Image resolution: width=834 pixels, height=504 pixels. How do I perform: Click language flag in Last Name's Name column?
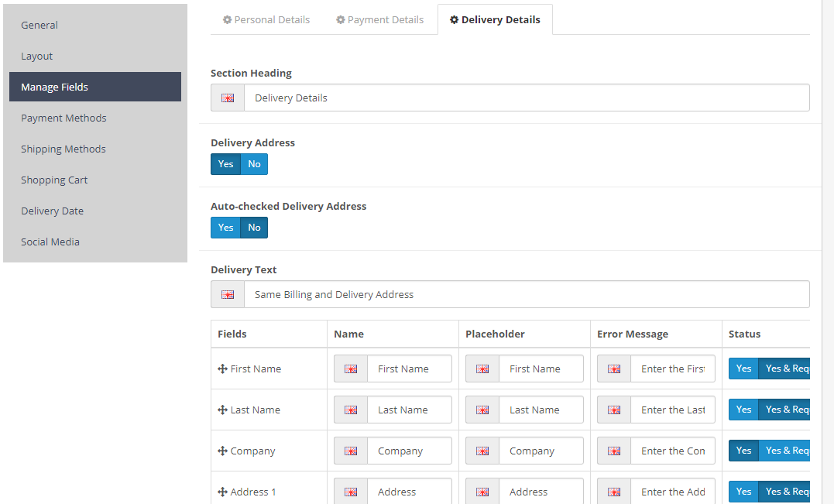[x=351, y=410]
